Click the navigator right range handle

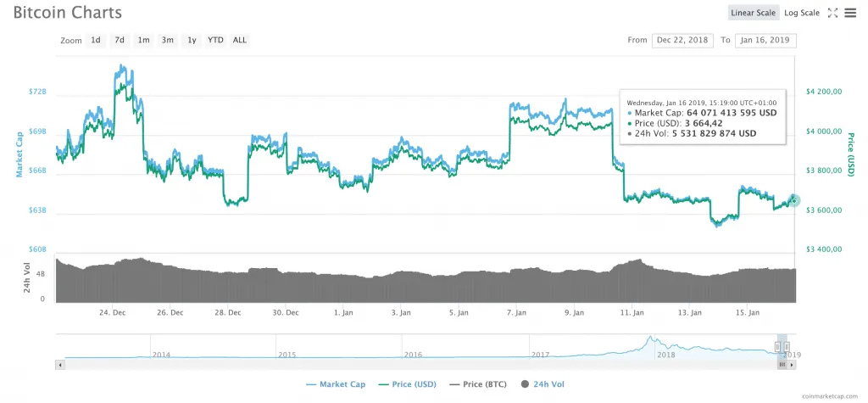[787, 346]
